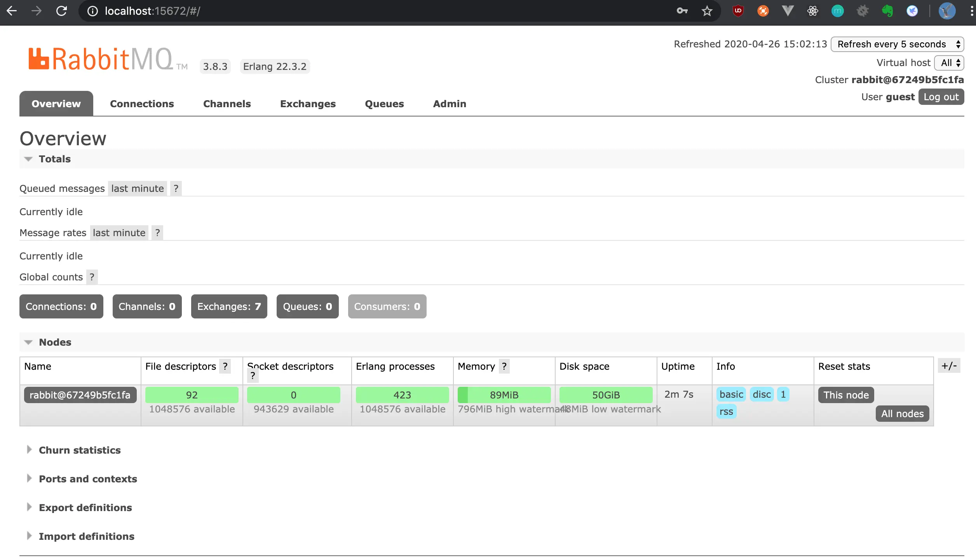Click the saved password key icon
Image resolution: width=976 pixels, height=560 pixels.
(682, 11)
